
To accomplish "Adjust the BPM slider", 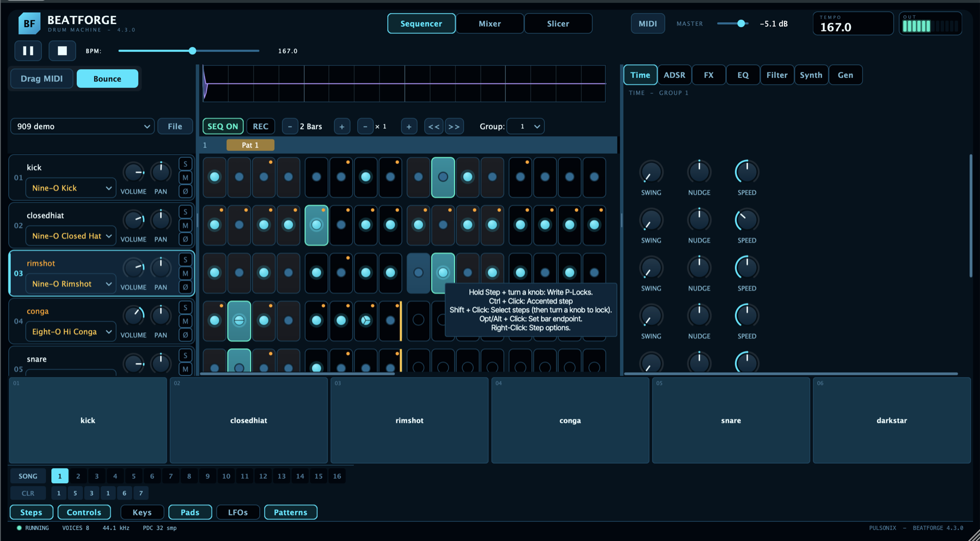I will click(x=189, y=51).
